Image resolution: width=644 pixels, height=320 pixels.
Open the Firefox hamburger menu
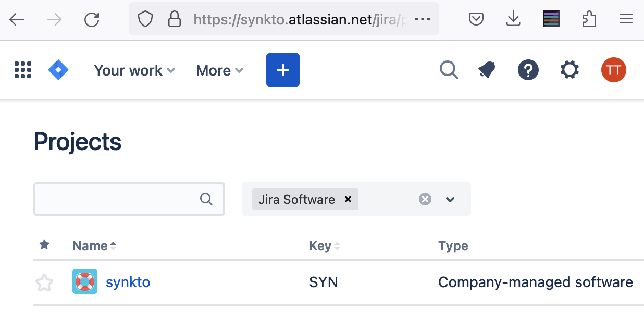click(626, 20)
